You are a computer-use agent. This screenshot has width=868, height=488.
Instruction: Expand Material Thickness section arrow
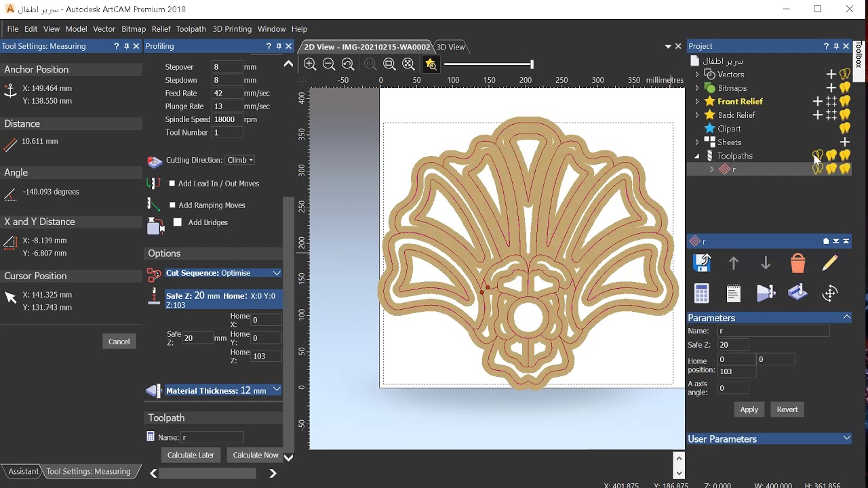(x=277, y=390)
